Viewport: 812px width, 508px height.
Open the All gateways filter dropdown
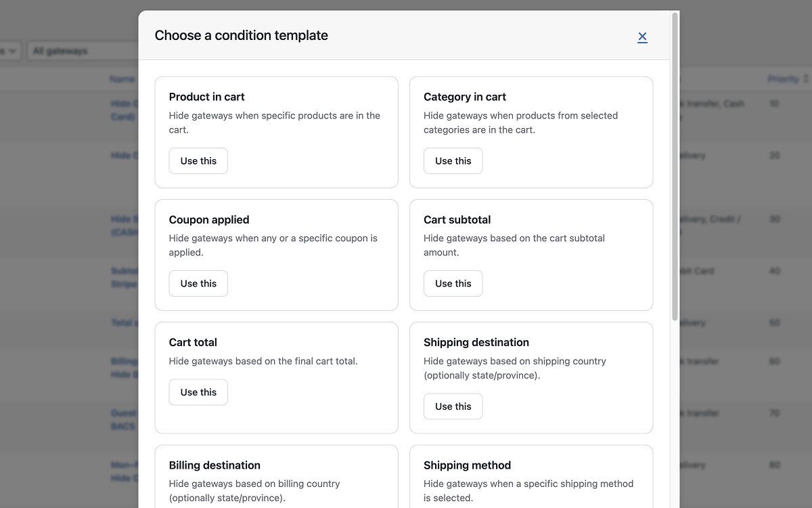(81, 50)
